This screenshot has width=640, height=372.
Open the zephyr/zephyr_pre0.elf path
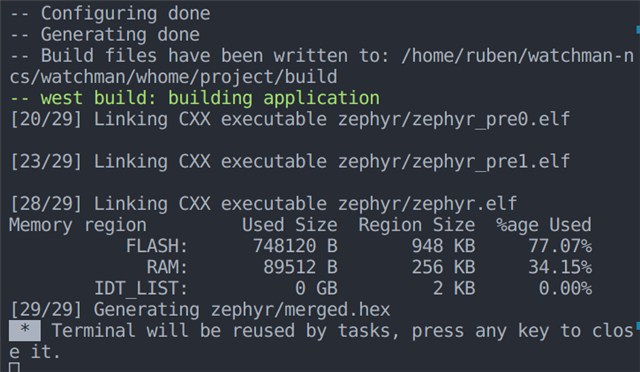(454, 120)
